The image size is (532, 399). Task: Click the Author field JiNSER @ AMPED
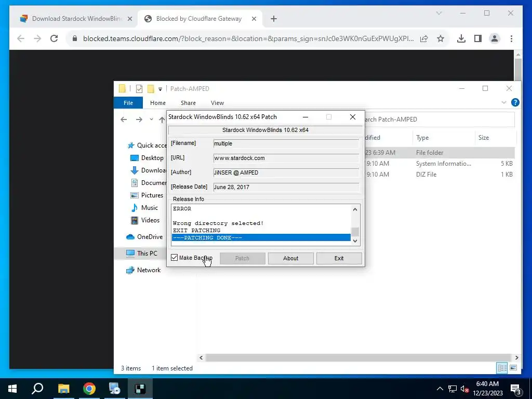click(x=286, y=172)
